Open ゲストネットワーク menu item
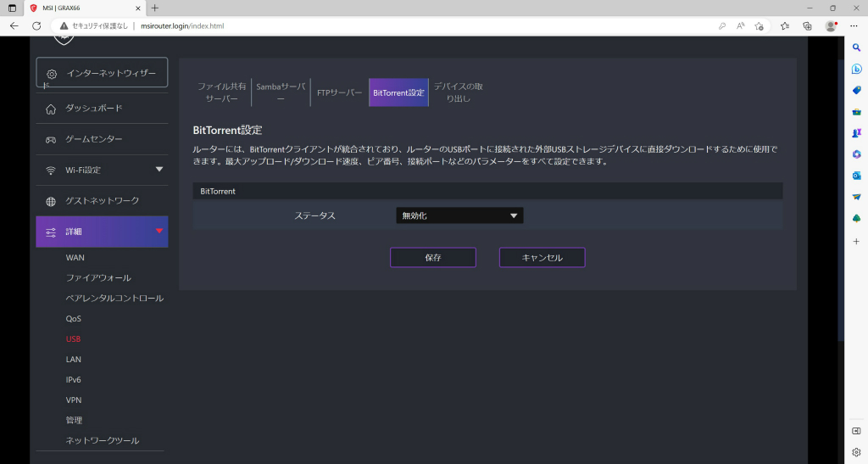This screenshot has height=464, width=868. (x=103, y=200)
